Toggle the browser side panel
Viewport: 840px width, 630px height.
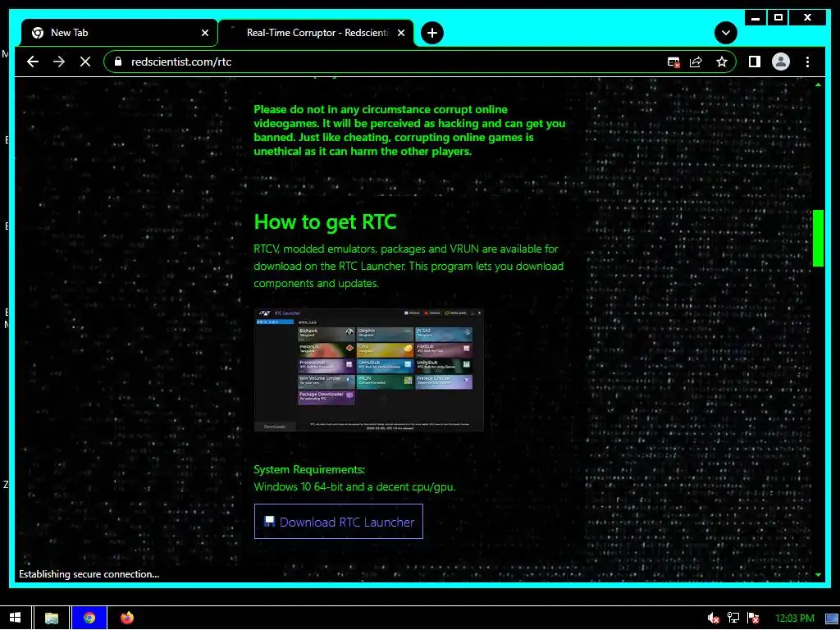[x=755, y=62]
